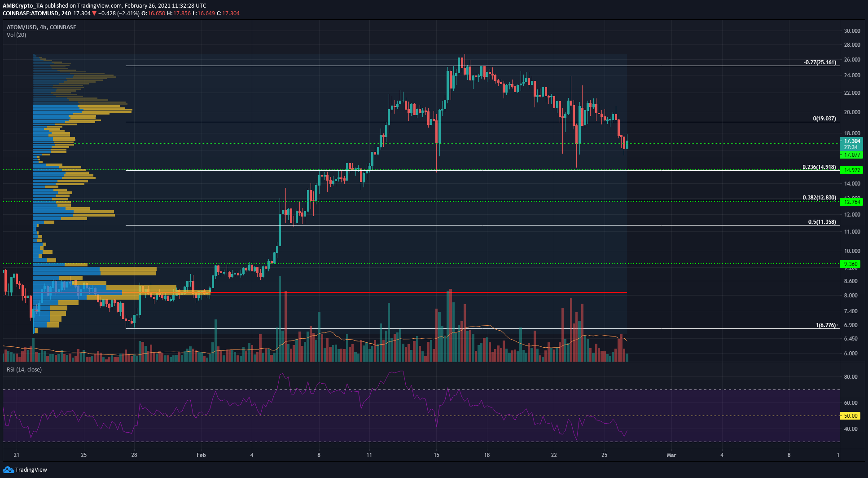Select the 1(6.776) Fibonacci level label
Image resolution: width=868 pixels, height=478 pixels.
826,325
